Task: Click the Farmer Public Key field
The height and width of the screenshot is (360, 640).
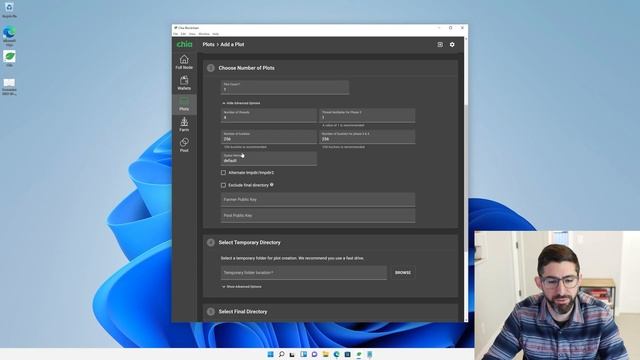Action: click(x=318, y=200)
